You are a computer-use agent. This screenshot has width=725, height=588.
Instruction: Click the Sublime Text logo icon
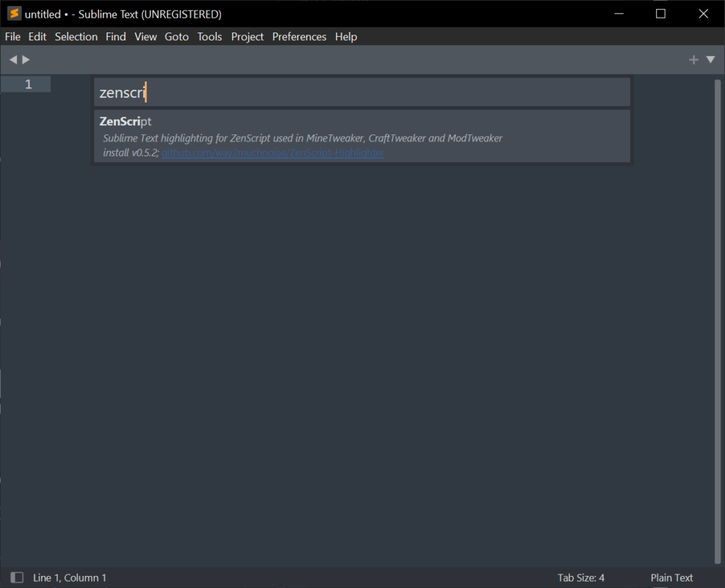14,14
